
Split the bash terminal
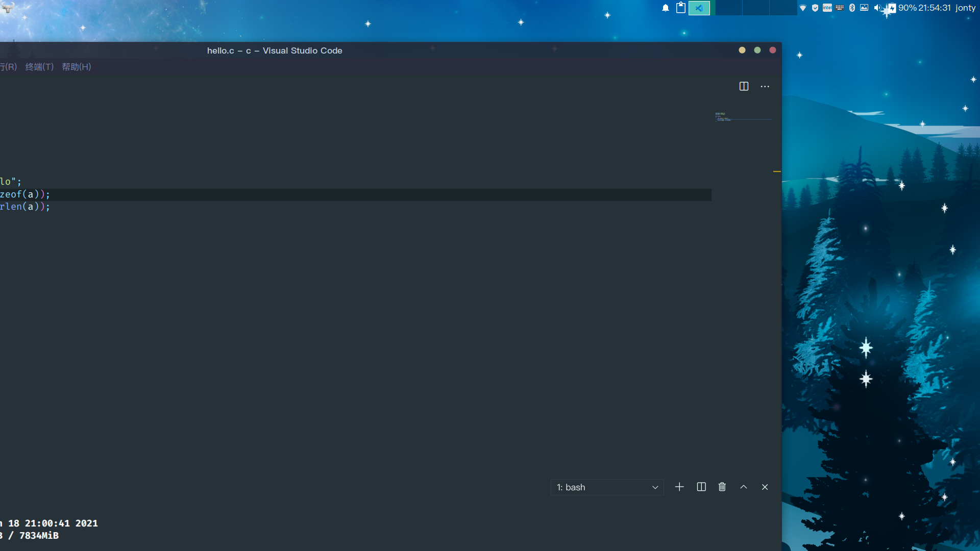click(x=701, y=487)
